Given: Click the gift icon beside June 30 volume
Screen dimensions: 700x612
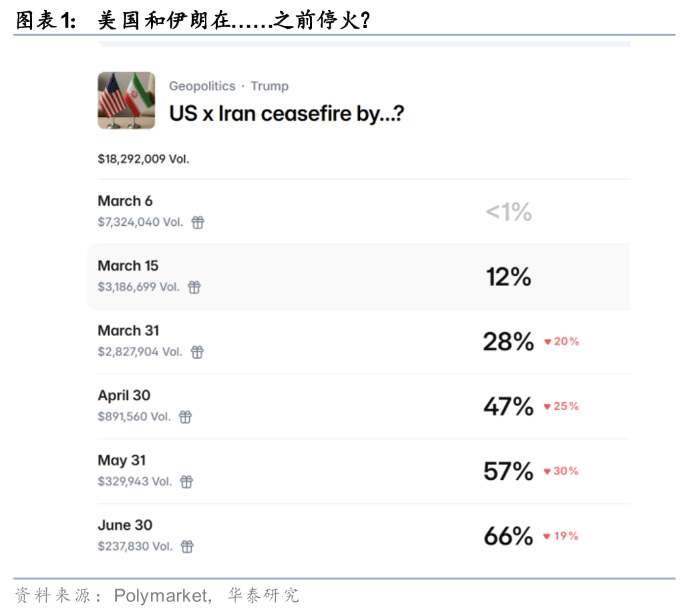Looking at the screenshot, I should (188, 547).
